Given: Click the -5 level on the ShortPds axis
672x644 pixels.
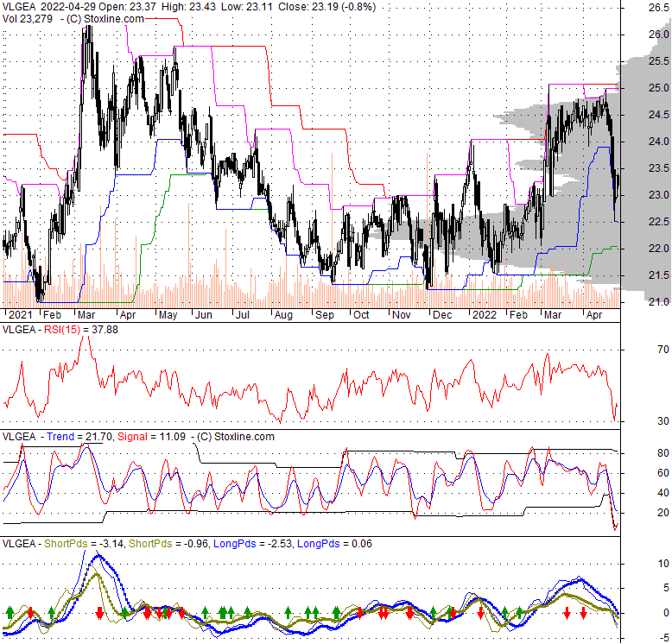Looking at the screenshot, I should pos(663,638).
